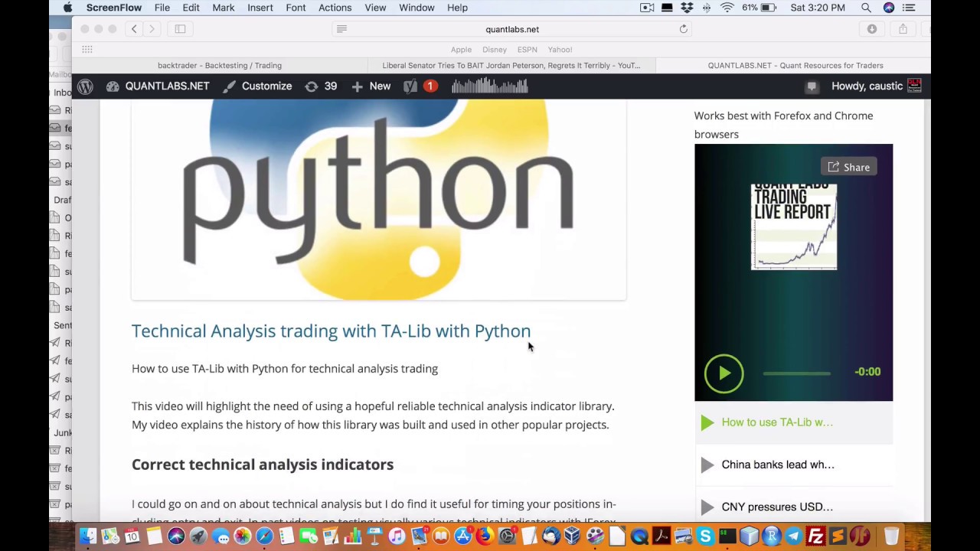Open the Apple favorites bookmark
Screen dimensions: 980x551
[x=461, y=50]
